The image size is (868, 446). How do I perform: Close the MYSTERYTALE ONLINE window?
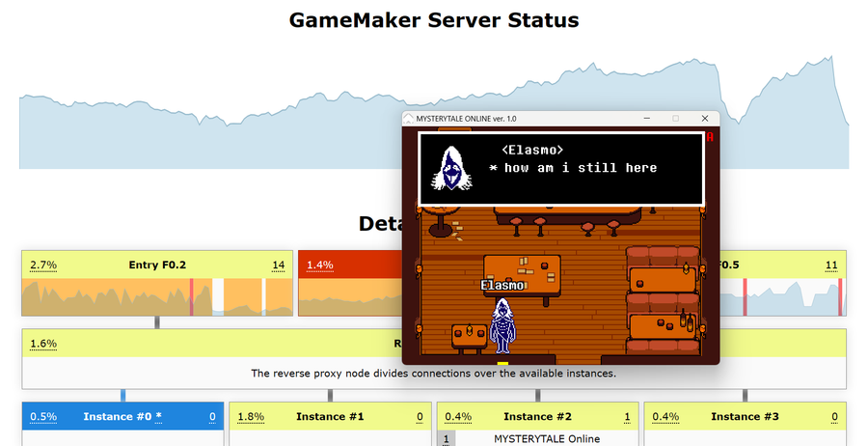(x=705, y=119)
